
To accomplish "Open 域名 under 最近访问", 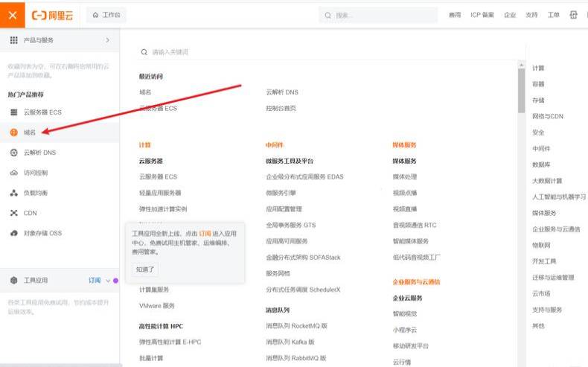I will [x=145, y=92].
